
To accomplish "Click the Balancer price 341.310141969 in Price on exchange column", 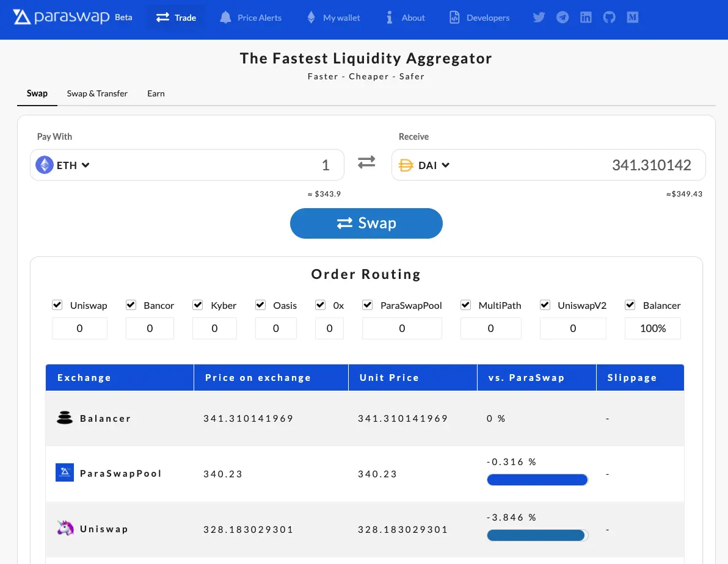I will coord(249,418).
